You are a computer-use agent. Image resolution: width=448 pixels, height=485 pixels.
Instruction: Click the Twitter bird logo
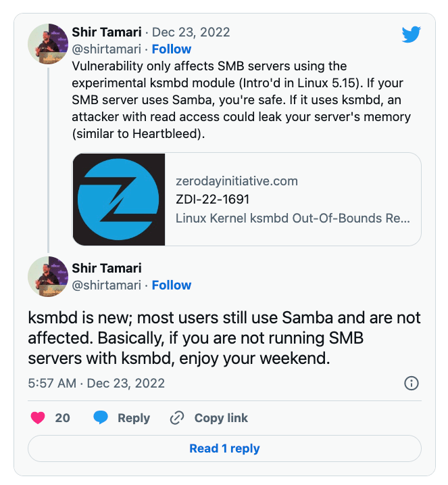[412, 35]
